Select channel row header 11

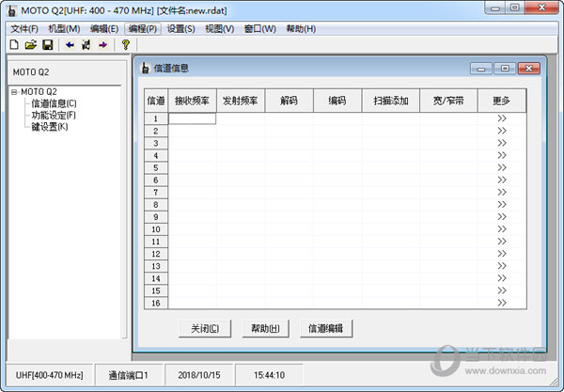point(156,242)
